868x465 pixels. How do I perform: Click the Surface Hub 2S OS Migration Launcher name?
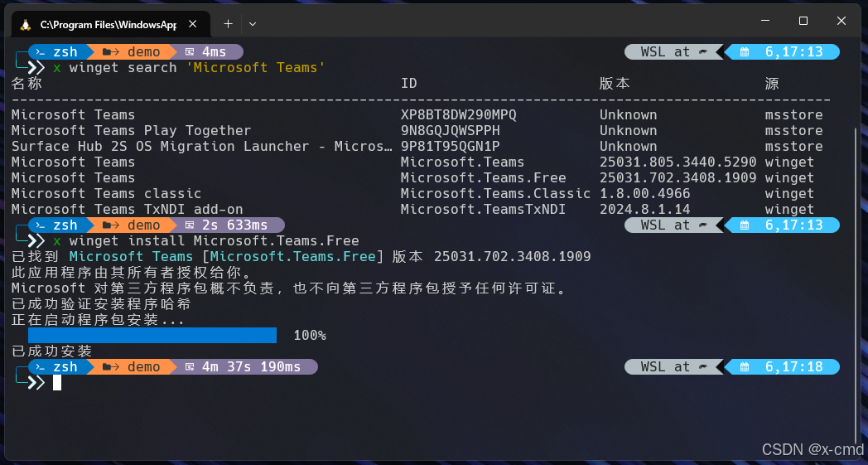pos(202,147)
